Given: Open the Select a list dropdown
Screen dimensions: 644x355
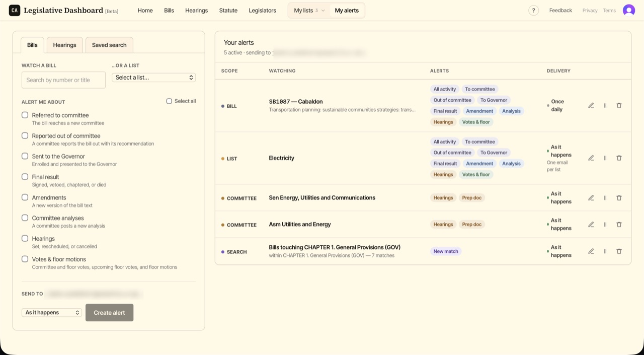Looking at the screenshot, I should [x=153, y=78].
